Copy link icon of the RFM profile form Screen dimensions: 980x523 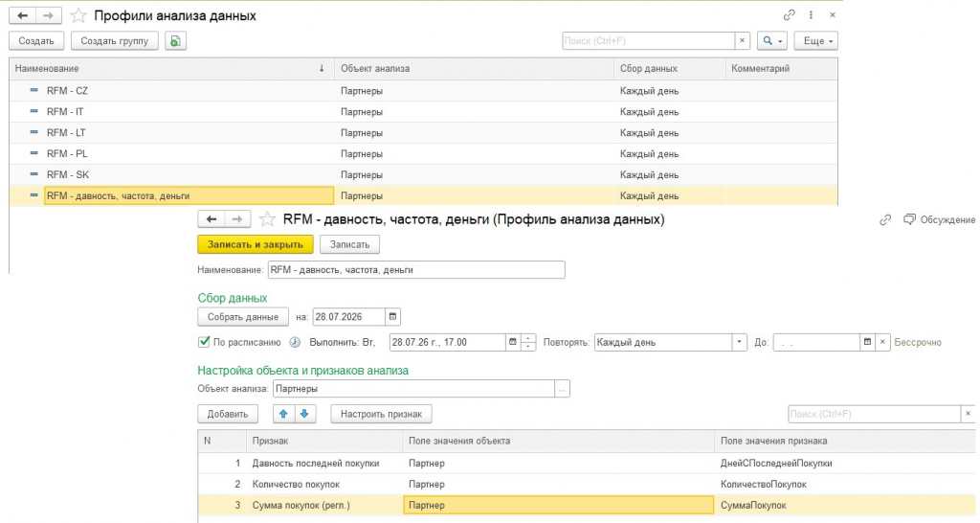[885, 219]
